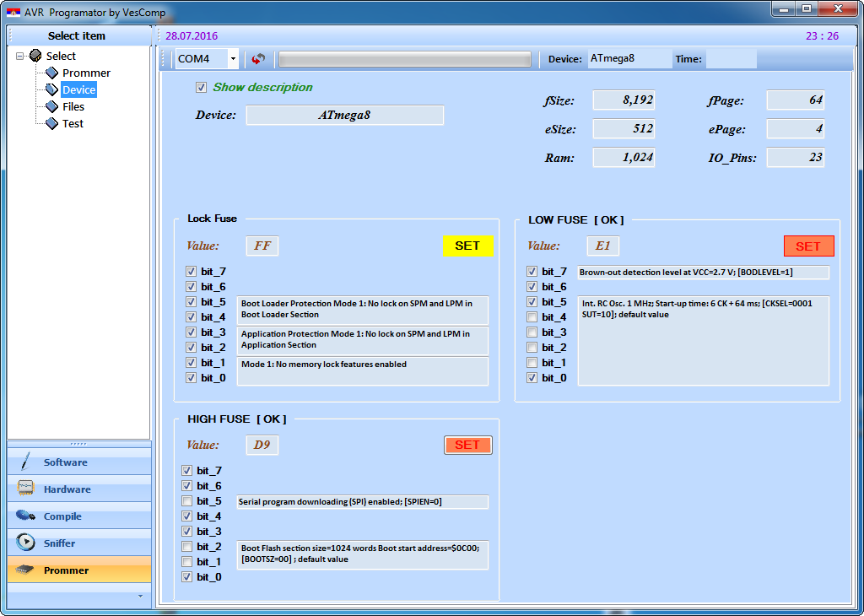
Task: Open the Prommer navigation section
Action: click(79, 570)
